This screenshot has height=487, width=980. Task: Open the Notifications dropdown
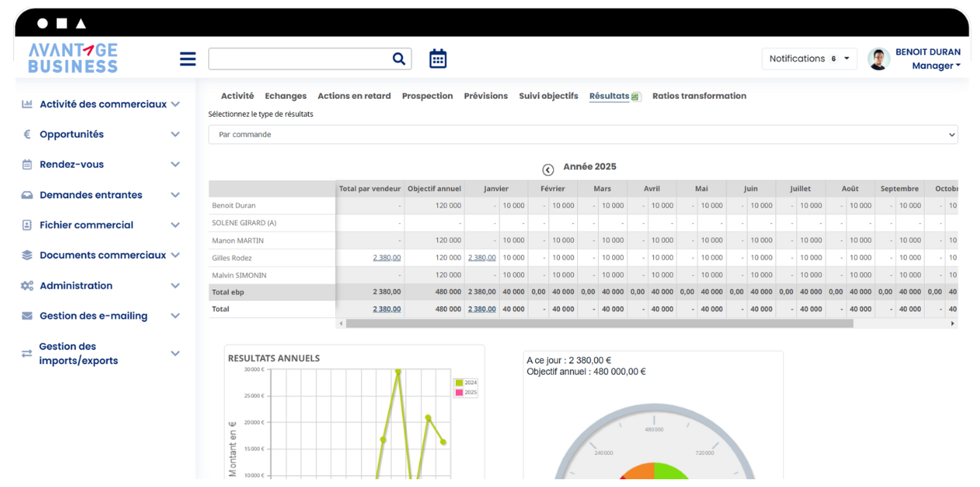809,58
